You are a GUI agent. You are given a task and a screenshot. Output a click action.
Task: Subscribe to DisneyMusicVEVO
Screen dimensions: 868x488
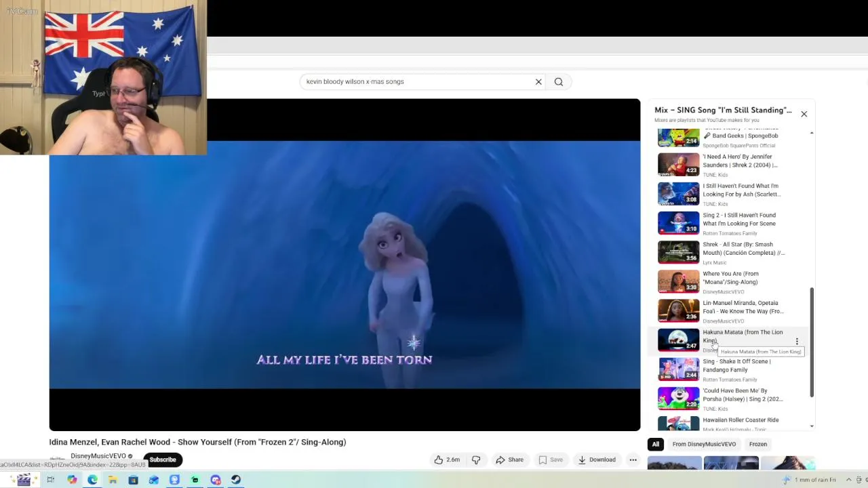coord(163,460)
